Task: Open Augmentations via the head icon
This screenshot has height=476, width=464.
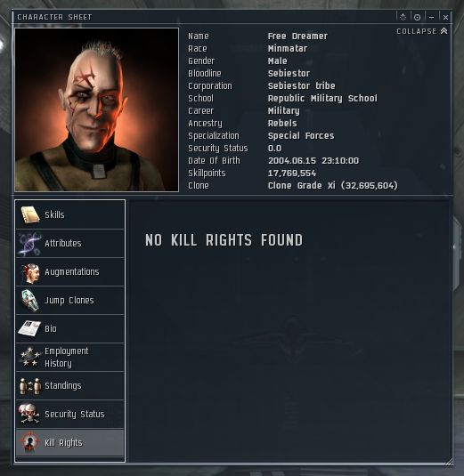Action: click(x=30, y=272)
